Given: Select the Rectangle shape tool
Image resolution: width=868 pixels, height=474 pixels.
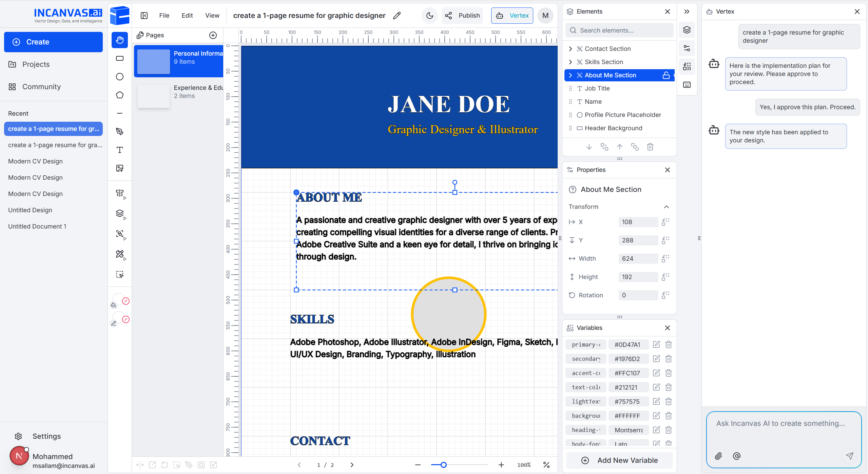Looking at the screenshot, I should pyautogui.click(x=119, y=58).
